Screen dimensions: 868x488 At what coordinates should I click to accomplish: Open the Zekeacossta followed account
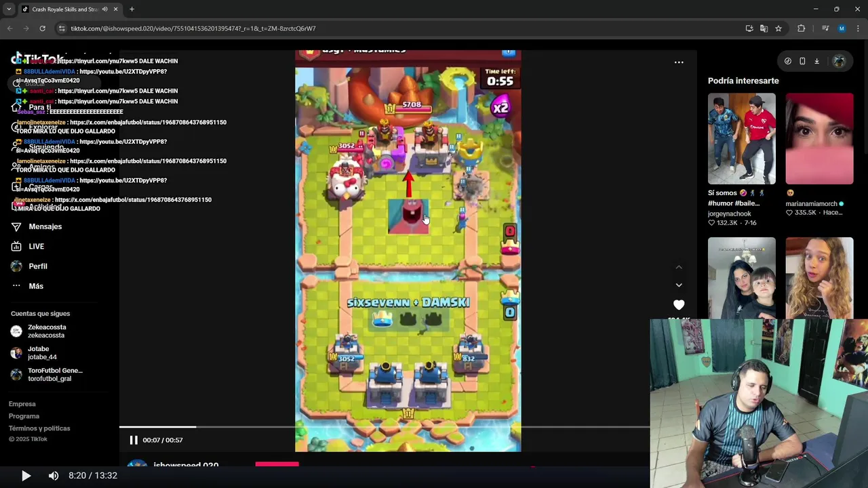(47, 331)
